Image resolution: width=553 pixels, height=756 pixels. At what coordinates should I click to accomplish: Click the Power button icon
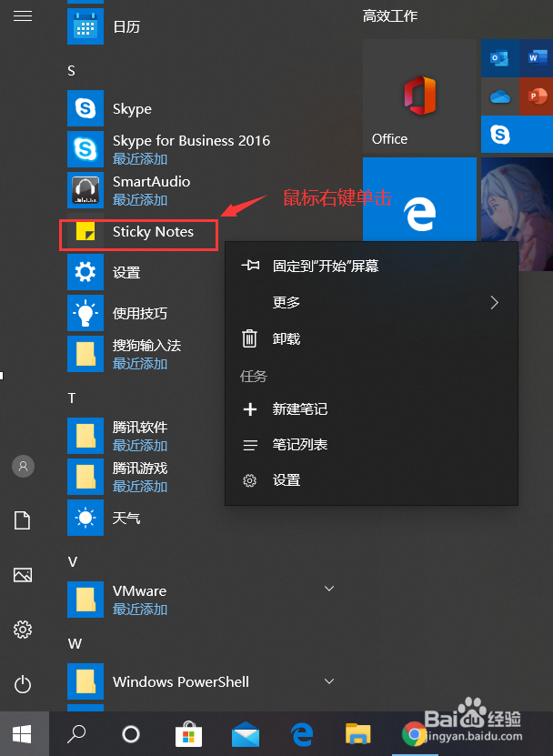click(x=23, y=684)
